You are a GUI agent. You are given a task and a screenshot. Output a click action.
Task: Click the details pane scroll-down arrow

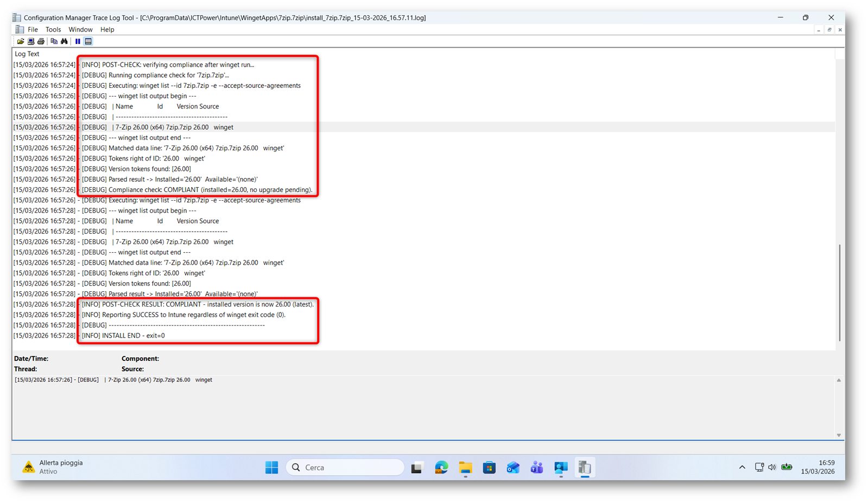[839, 435]
